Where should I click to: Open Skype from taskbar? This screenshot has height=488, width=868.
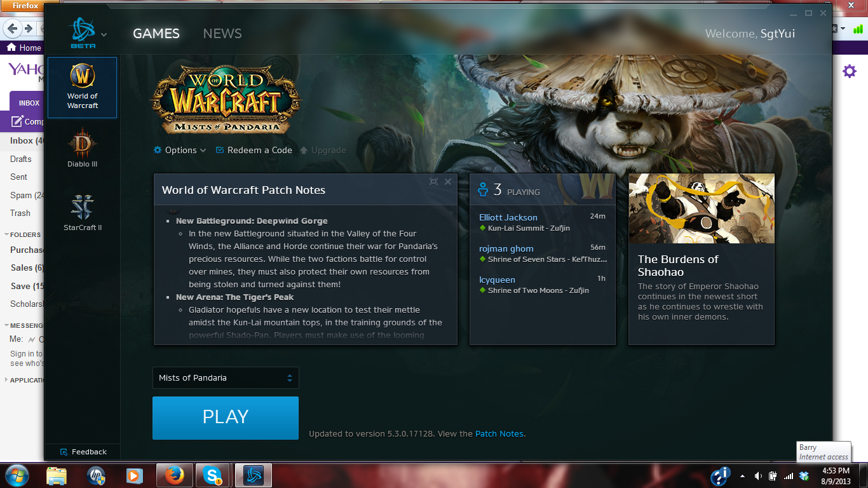coord(213,475)
